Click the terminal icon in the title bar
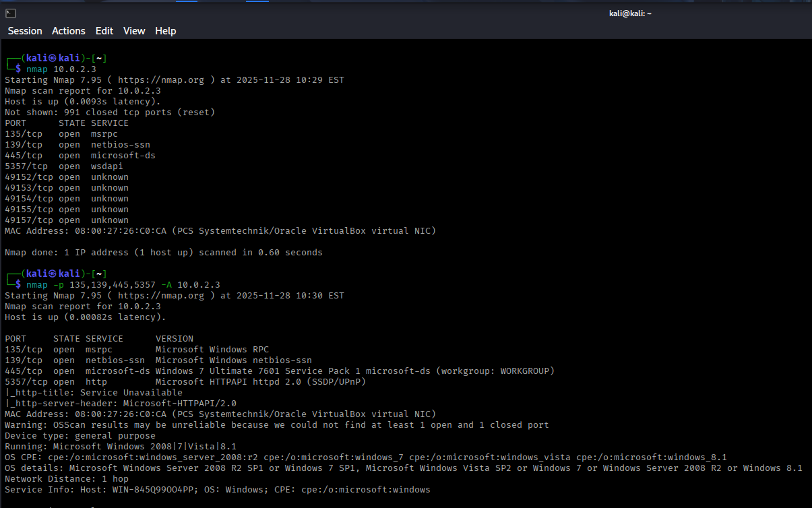This screenshot has height=508, width=812. (11, 13)
